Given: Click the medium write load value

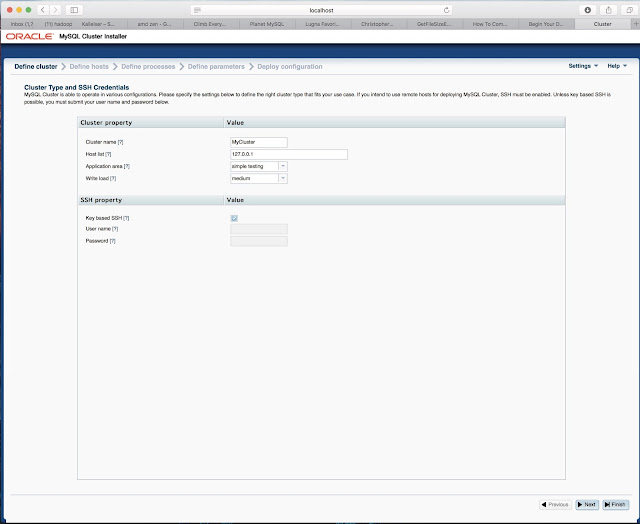Looking at the screenshot, I should pyautogui.click(x=254, y=178).
